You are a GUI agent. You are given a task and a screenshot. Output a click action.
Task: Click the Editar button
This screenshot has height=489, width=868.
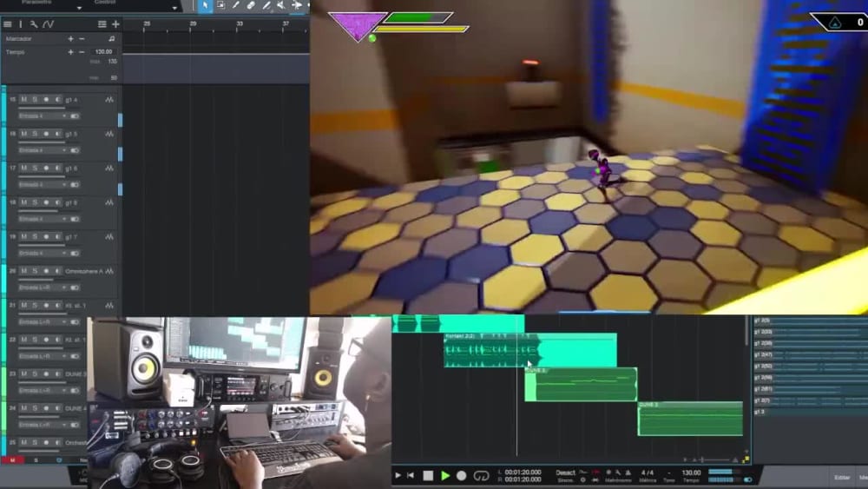842,478
